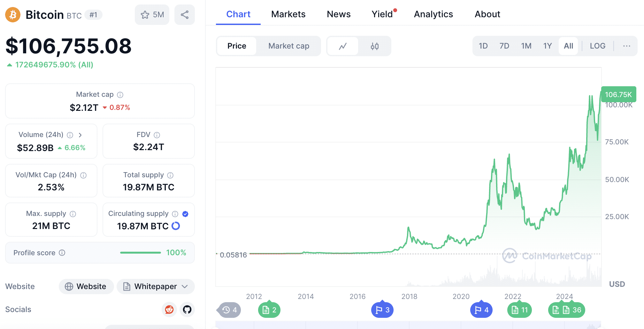The width and height of the screenshot is (644, 329).
Task: Open the share icon button
Action: click(x=185, y=15)
